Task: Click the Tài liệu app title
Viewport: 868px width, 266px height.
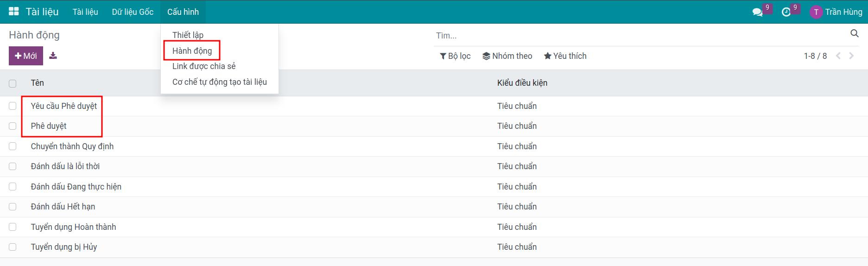Action: click(42, 12)
